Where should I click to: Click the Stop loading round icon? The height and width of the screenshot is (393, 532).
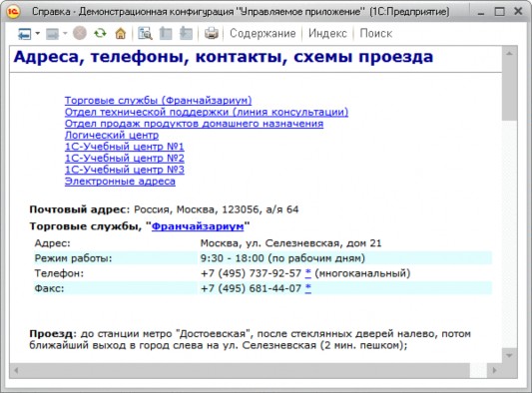(x=80, y=33)
